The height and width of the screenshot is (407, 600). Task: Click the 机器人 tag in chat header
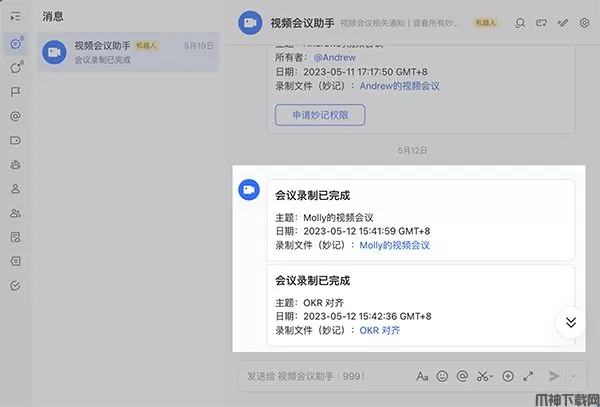click(x=486, y=23)
